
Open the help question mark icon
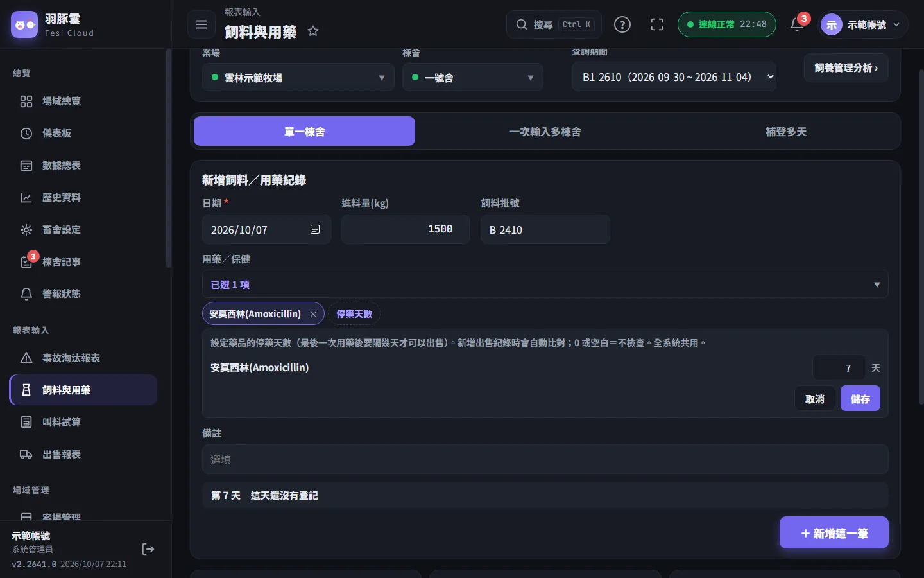622,24
